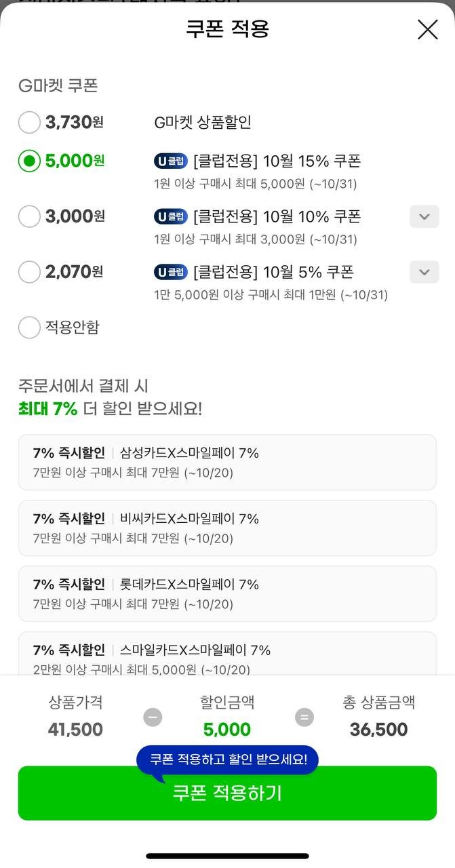The height and width of the screenshot is (868, 455).
Task: Click U클럽 badge on 5% coupon
Action: pos(170,273)
